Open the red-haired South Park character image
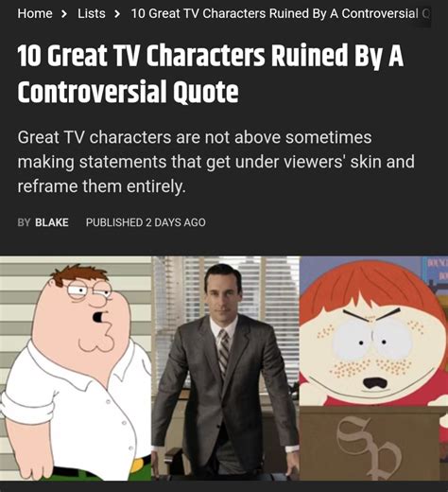 pyautogui.click(x=373, y=368)
